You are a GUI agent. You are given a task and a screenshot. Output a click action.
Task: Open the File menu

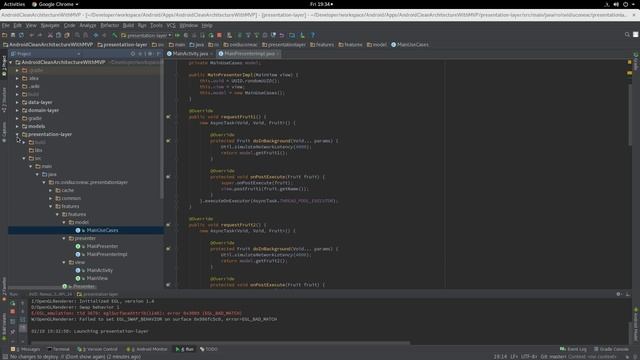click(6, 25)
